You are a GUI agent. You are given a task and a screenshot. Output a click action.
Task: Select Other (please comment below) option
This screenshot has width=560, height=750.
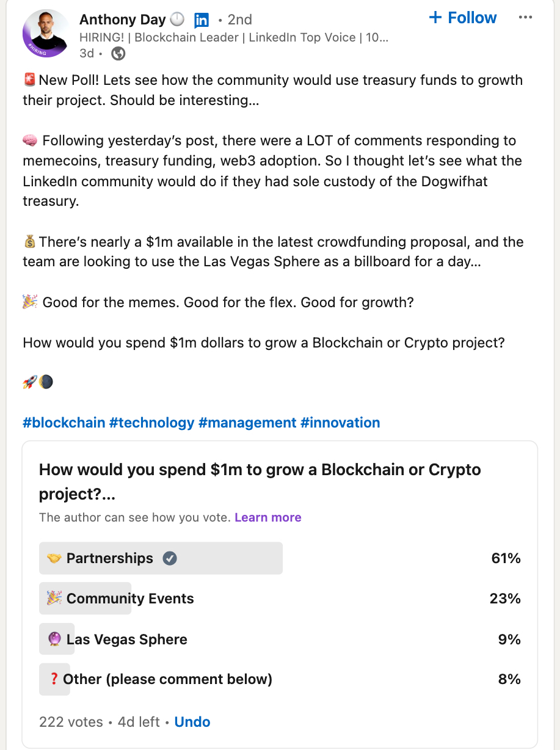[x=167, y=679]
